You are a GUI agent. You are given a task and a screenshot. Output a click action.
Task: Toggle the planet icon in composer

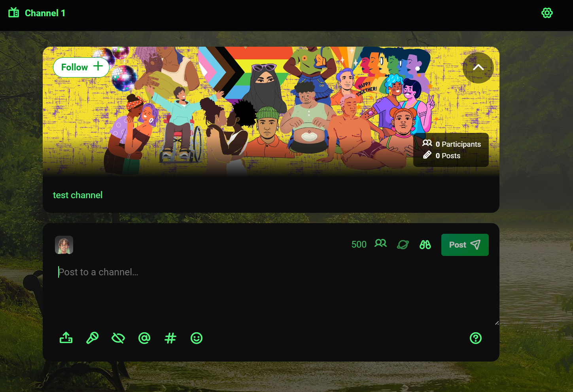(403, 245)
